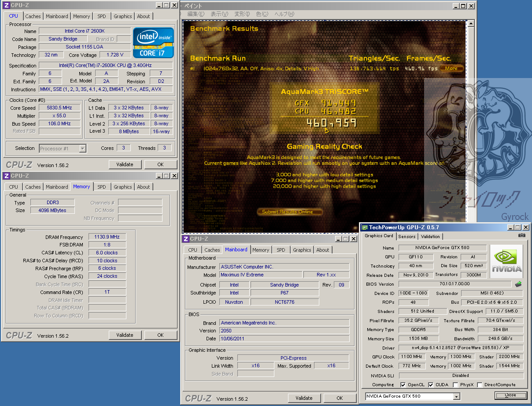
Task: Click the BIOS Version value 2050
Action: [284, 331]
